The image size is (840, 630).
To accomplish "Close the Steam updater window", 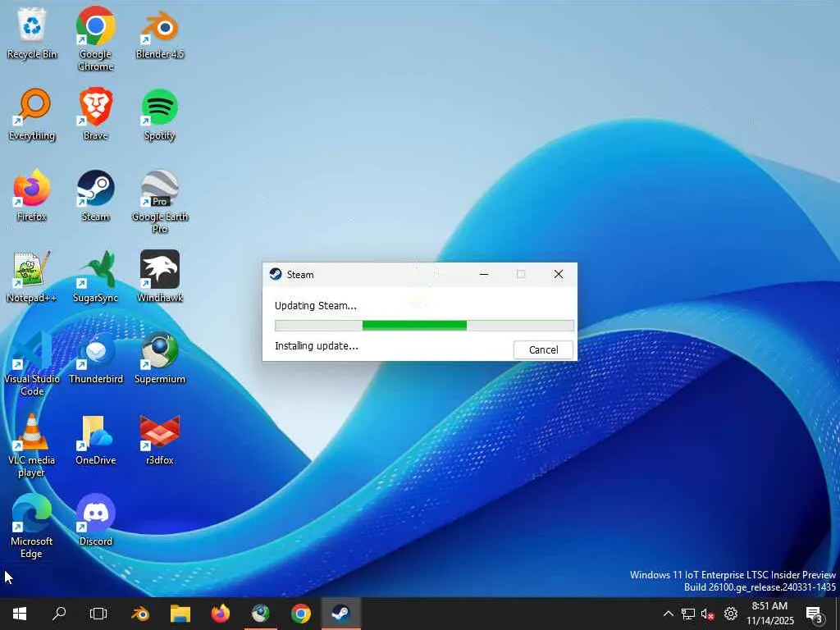I will [x=558, y=274].
